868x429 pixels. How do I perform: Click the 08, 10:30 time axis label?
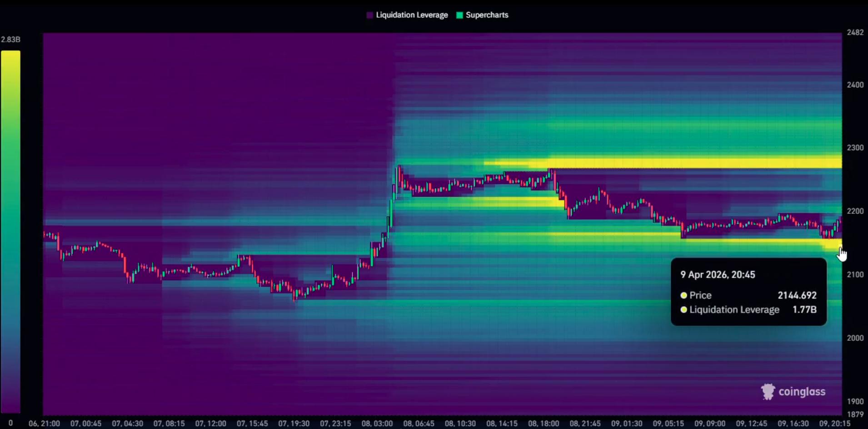coord(460,424)
